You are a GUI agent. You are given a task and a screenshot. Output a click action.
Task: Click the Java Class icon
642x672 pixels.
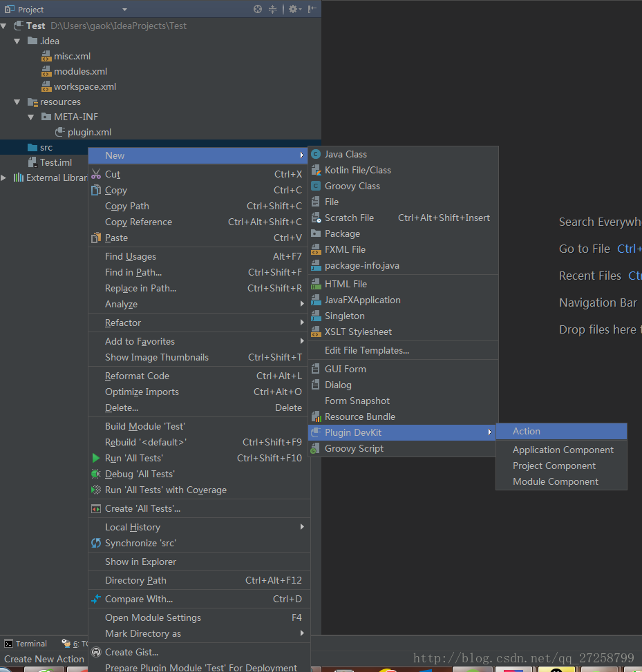click(316, 154)
